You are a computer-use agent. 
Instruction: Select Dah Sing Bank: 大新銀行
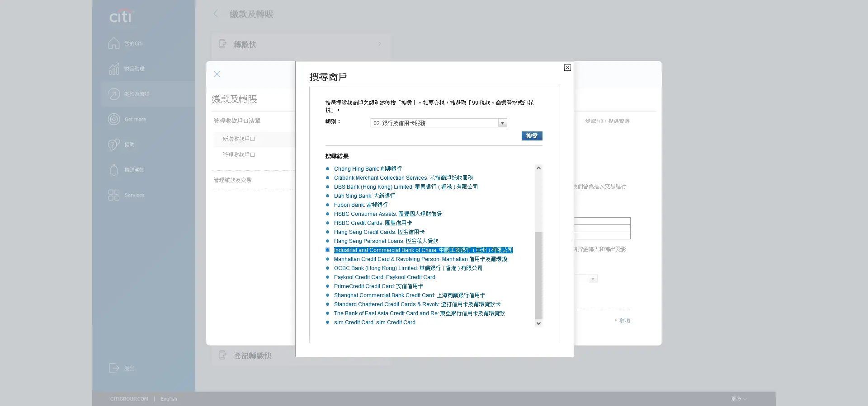click(364, 196)
